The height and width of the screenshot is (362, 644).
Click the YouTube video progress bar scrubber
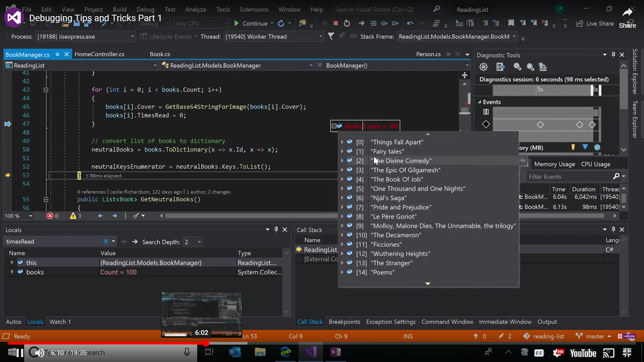(x=206, y=343)
